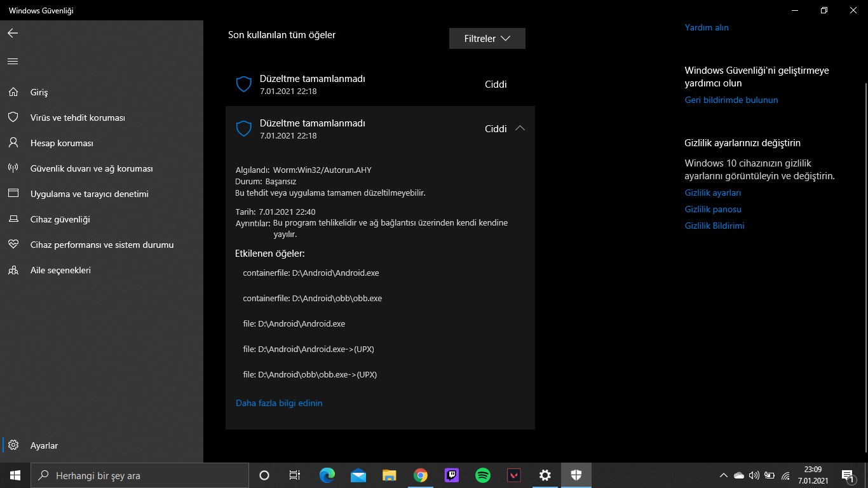Open Giriş home page
Image resolution: width=868 pixels, height=488 pixels.
point(102,92)
